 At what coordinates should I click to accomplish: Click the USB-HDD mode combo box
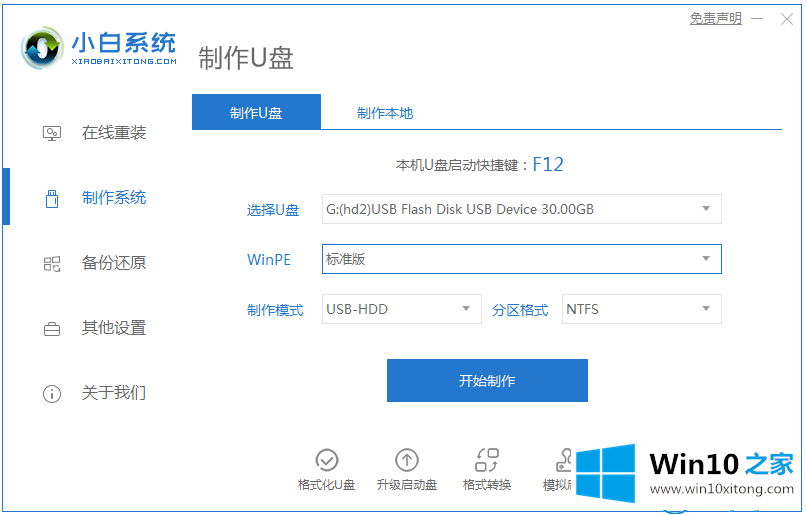(402, 309)
